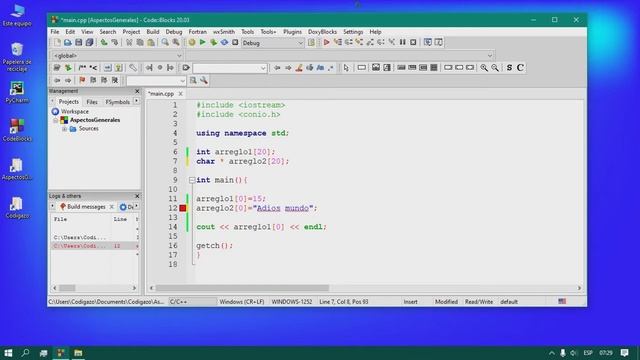Click the pointer arrow tool icon
The image size is (640, 360).
tap(346, 68)
